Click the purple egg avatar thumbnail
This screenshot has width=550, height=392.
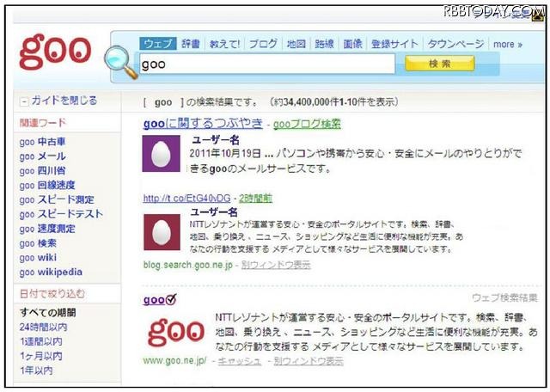coord(161,154)
